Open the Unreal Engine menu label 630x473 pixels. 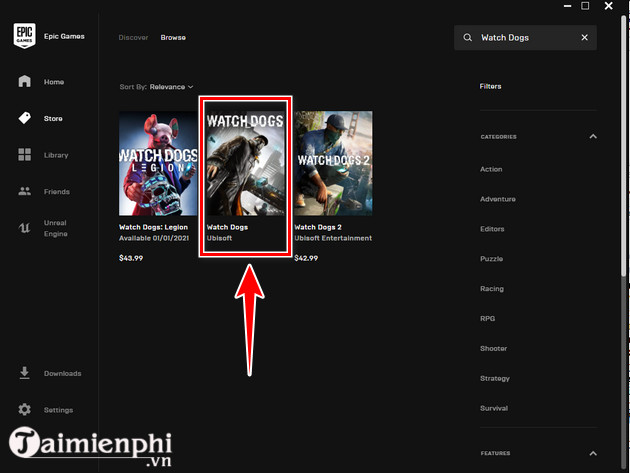[x=55, y=228]
